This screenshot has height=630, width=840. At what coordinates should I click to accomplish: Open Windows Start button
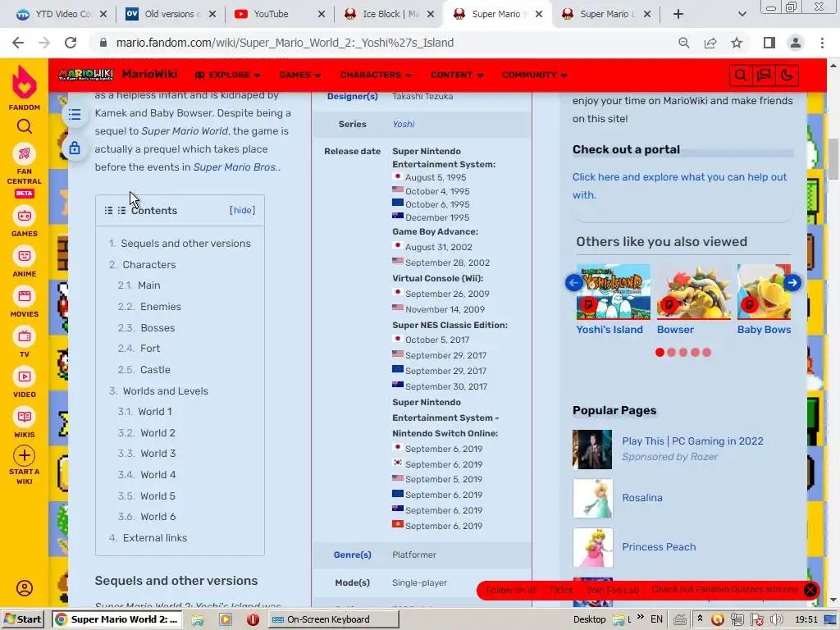[x=22, y=619]
